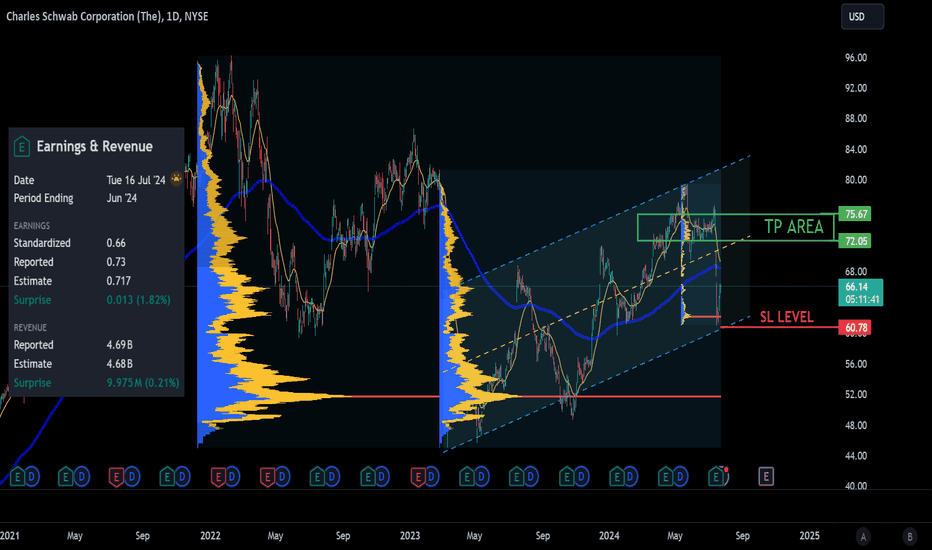
Task: Click the E badge in the Earnings & Revenue header
Action: tap(22, 146)
